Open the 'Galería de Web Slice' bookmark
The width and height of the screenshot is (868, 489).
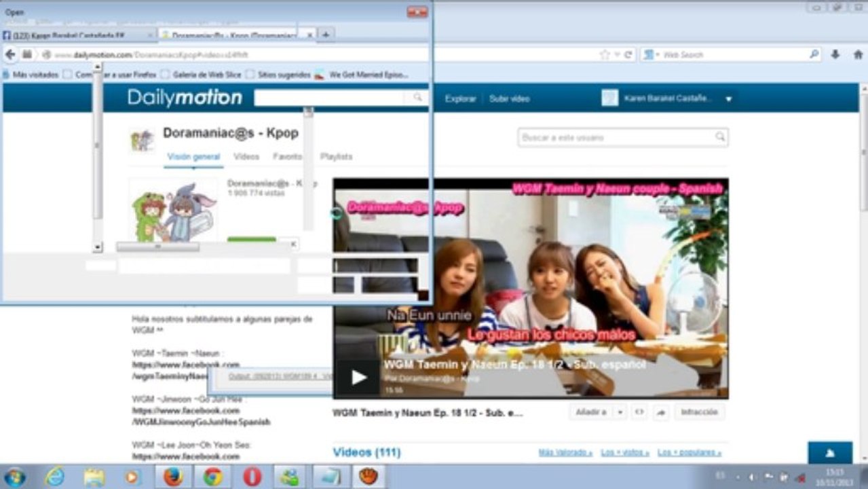(x=200, y=75)
